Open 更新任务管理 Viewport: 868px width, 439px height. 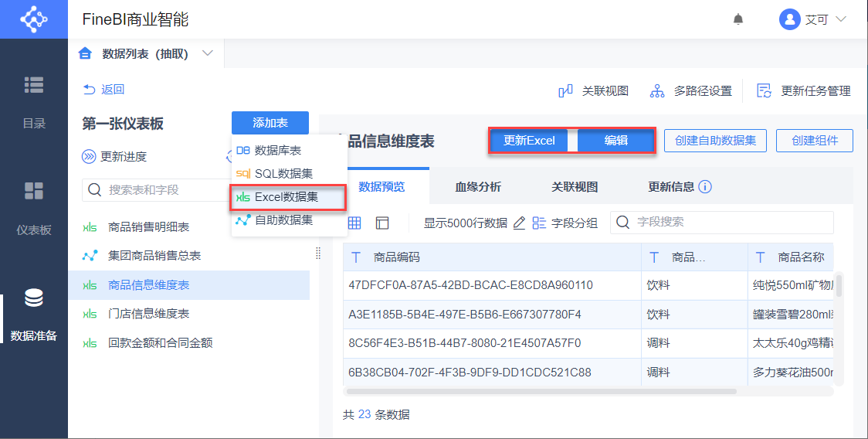(x=803, y=90)
